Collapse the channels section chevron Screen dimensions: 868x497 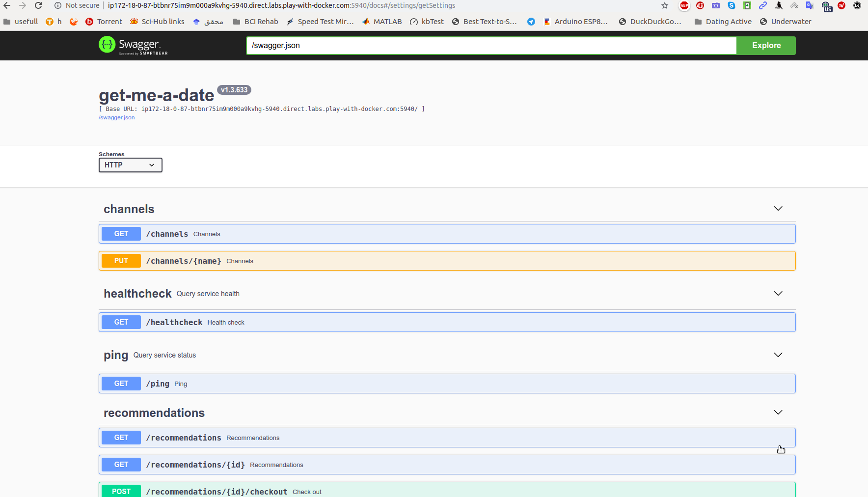point(778,209)
